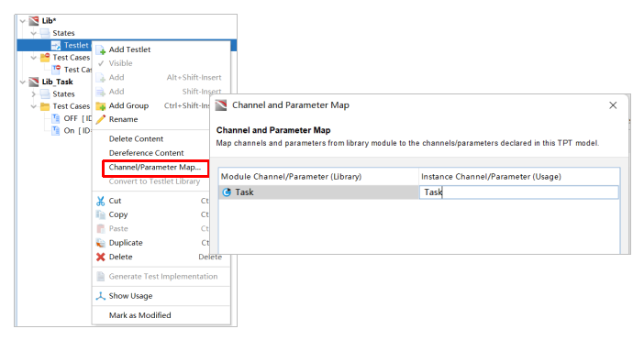Select Test Cases label under Lib_Task

[x=71, y=106]
